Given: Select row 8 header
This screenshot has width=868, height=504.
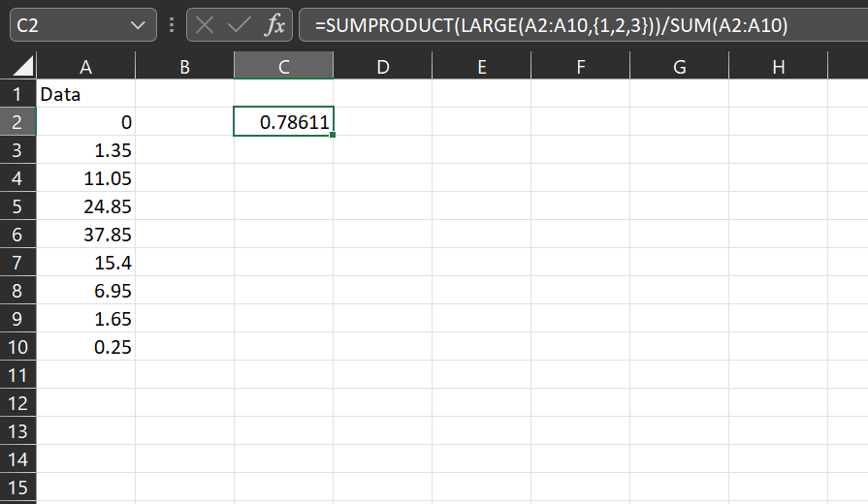Looking at the screenshot, I should [17, 291].
